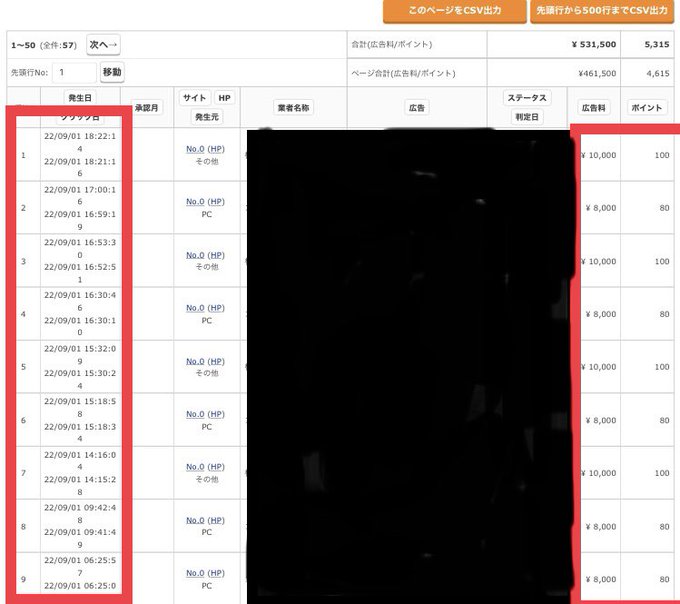Open (HP) link in row 5

pos(216,361)
